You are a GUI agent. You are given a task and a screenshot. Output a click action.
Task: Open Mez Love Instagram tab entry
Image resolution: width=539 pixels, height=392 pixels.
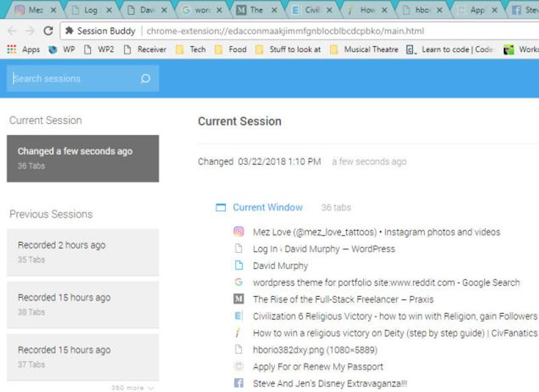[x=377, y=232]
